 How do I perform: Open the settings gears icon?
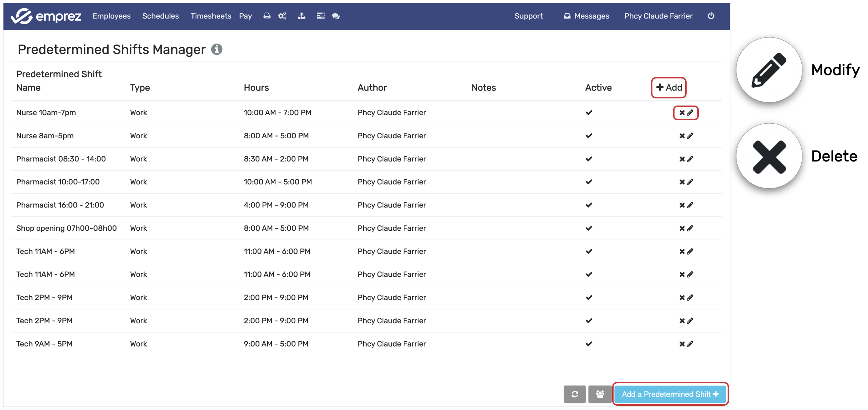click(x=282, y=16)
